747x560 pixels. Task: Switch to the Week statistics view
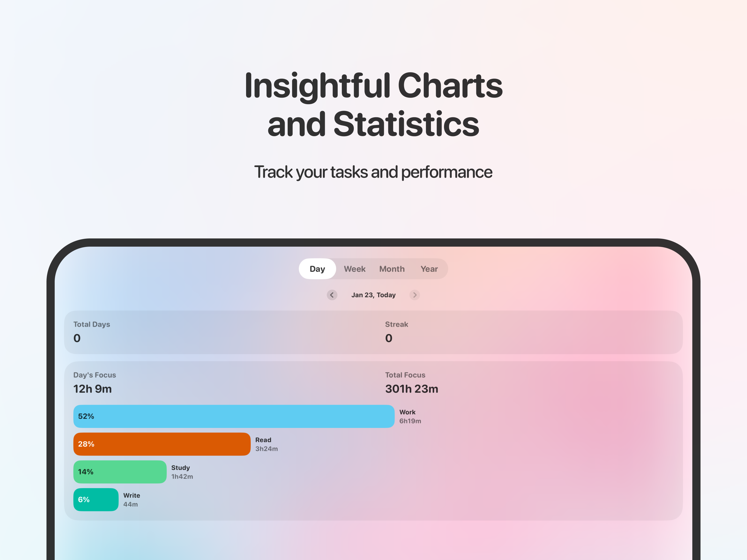[x=355, y=269]
